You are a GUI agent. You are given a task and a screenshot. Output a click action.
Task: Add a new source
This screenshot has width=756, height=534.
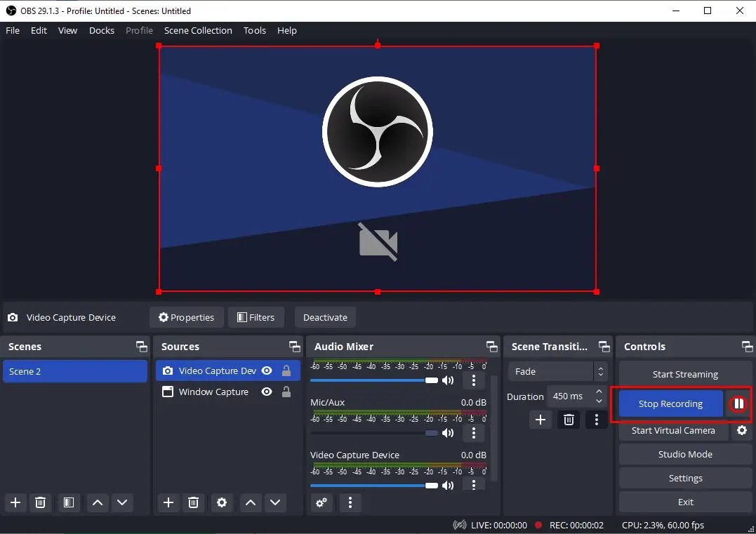point(168,502)
